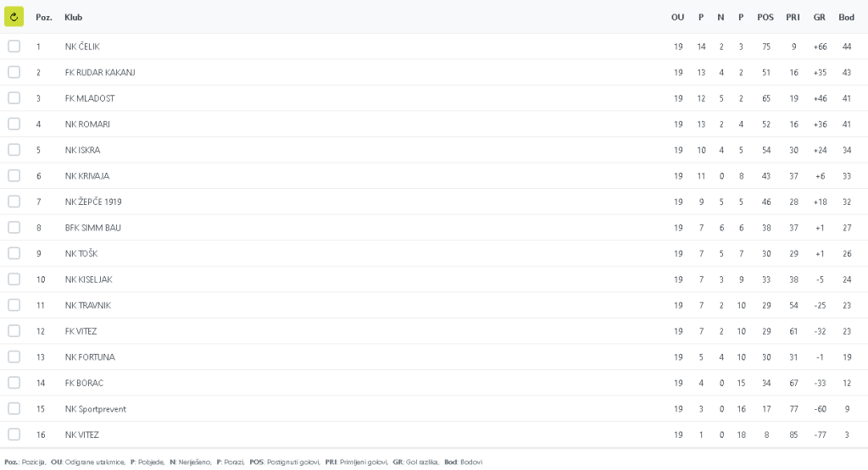The image size is (868, 470).
Task: Click the Poz. column header
Action: pos(44,18)
